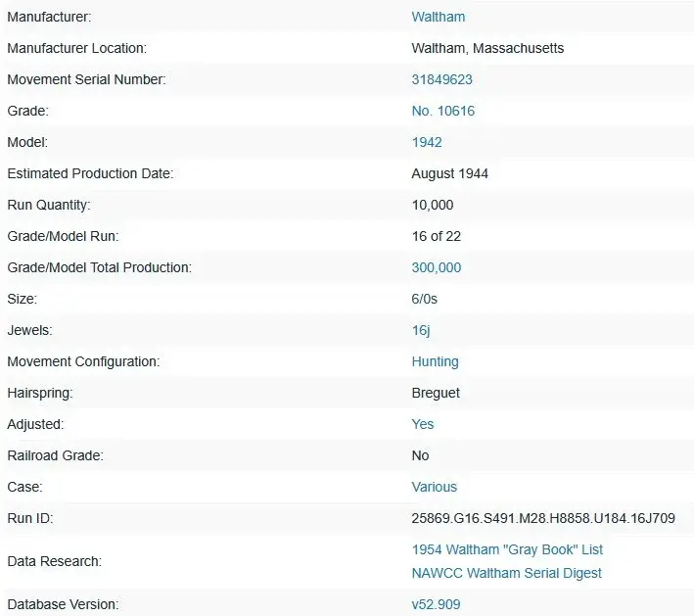Open grade No. 10616 link
This screenshot has height=616, width=694.
click(x=442, y=111)
